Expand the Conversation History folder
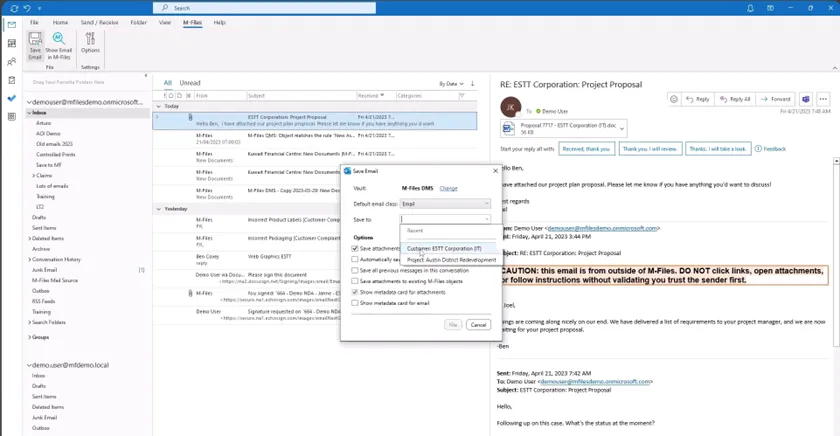This screenshot has width=840, height=436. click(29, 259)
